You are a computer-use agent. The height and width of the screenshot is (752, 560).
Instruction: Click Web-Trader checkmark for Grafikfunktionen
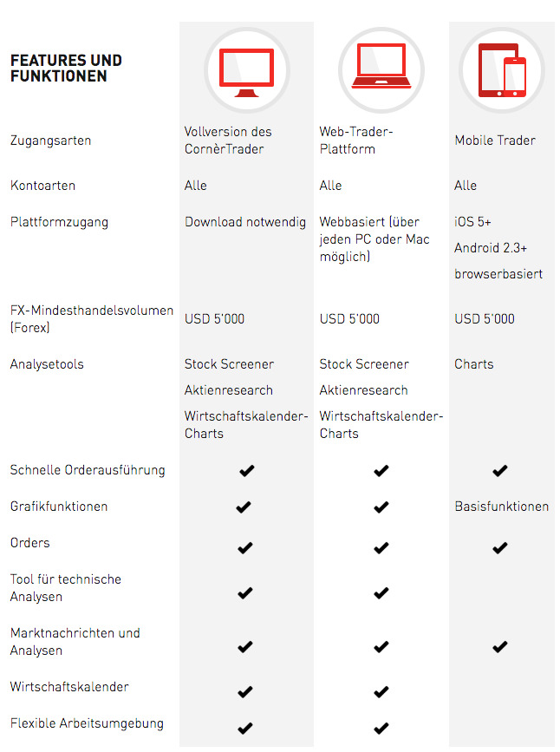coord(381,507)
